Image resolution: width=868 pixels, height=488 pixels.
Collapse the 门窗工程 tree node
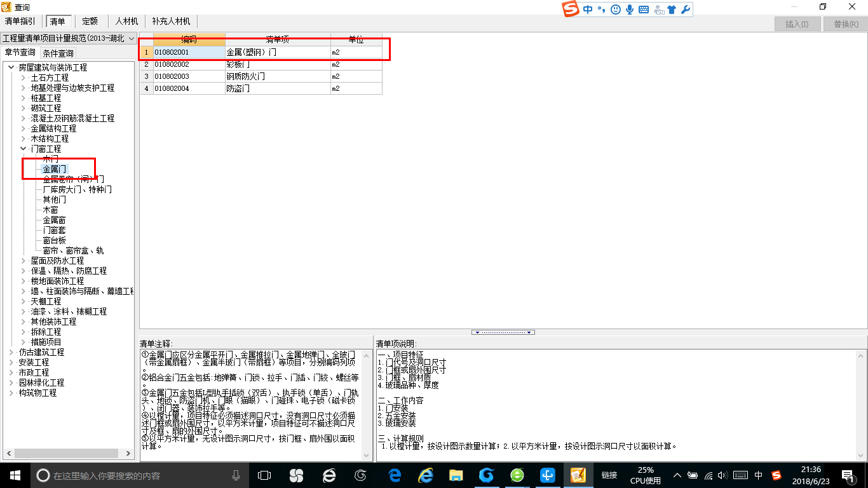pyautogui.click(x=24, y=149)
